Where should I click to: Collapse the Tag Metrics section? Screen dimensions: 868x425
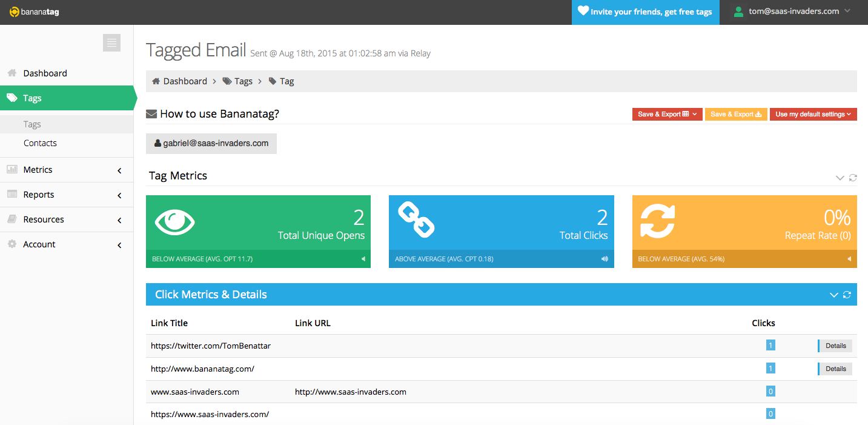point(840,178)
